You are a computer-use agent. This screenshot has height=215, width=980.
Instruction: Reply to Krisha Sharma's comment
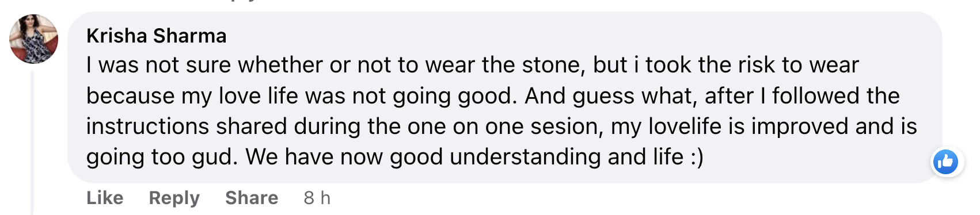[174, 198]
